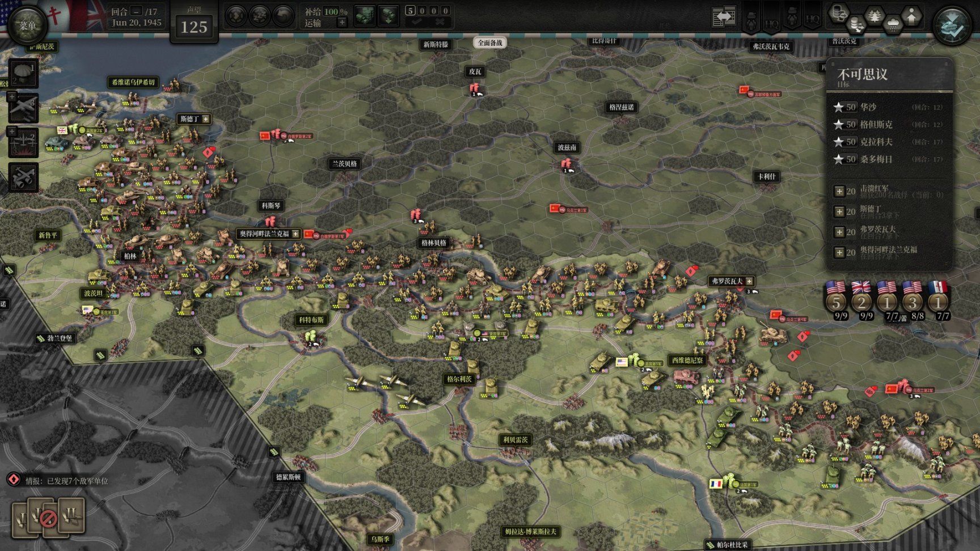Click the 德累斯顿 city label
980x551 pixels.
tap(288, 477)
